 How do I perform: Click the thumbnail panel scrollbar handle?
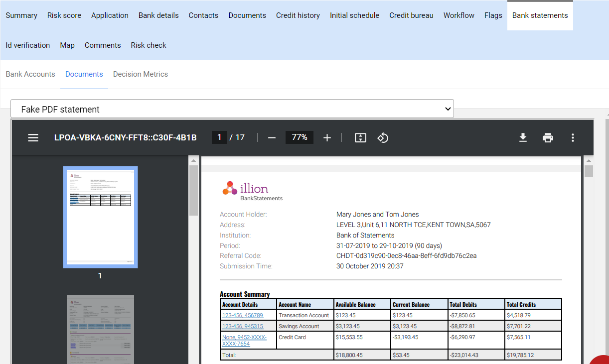pos(193,191)
